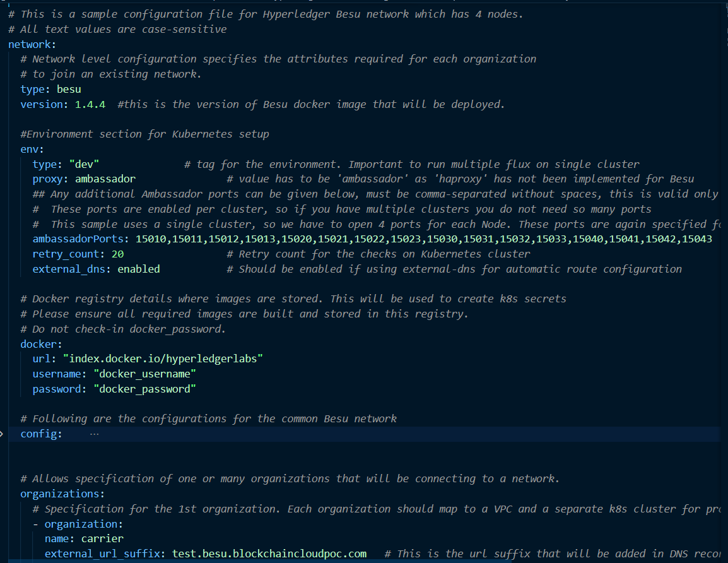Screen dimensions: 728x563
Task: Click the 'retry_count:' key
Action: (x=69, y=254)
